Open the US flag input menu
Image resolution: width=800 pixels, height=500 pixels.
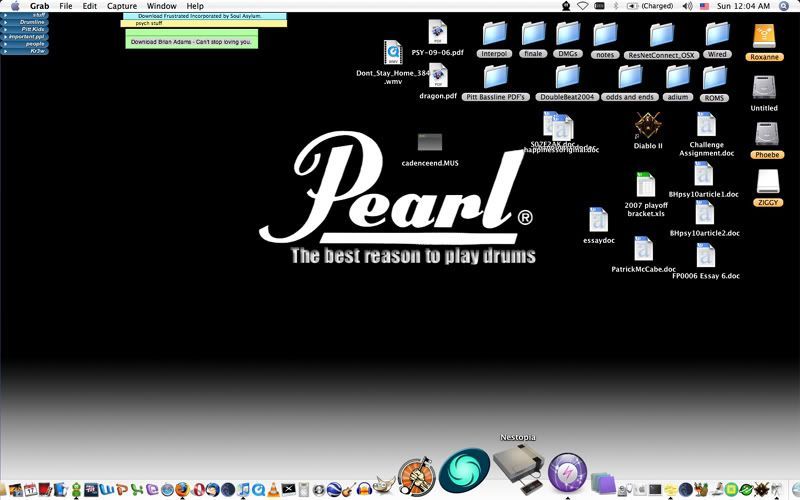[x=705, y=6]
